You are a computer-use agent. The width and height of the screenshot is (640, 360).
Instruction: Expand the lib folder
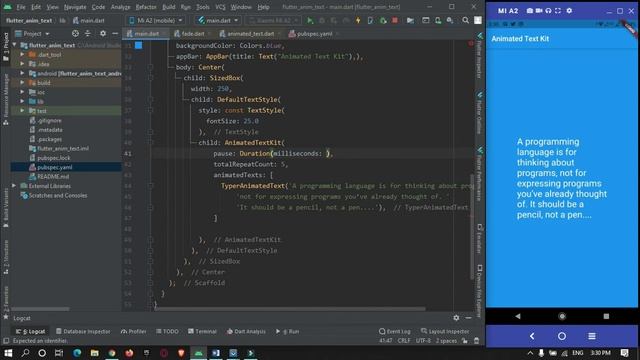(x=22, y=101)
